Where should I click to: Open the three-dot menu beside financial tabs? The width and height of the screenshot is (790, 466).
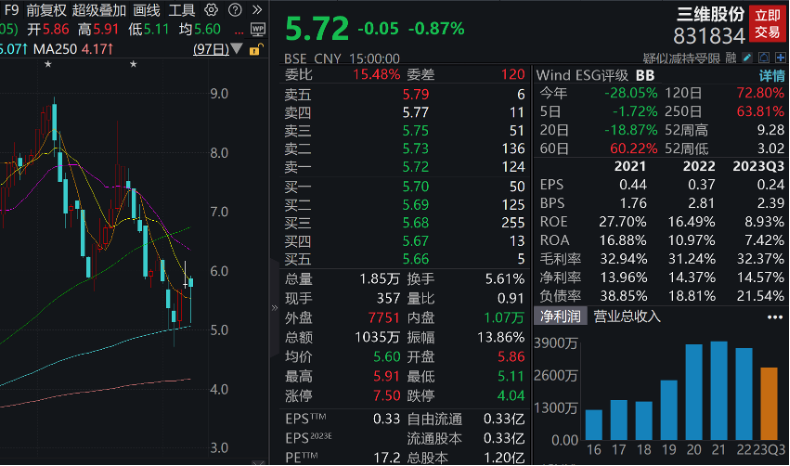point(774,317)
